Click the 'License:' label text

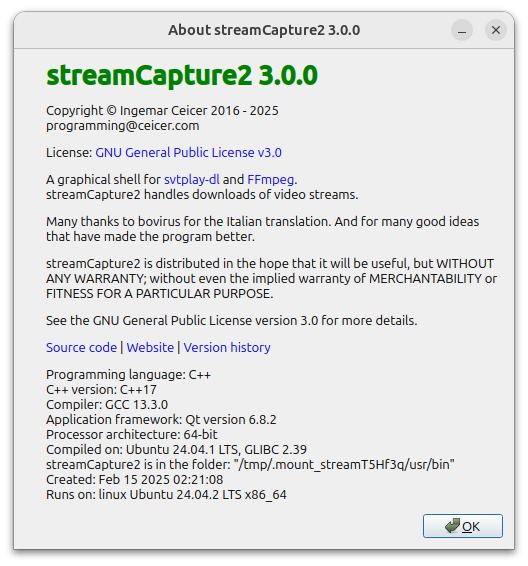(69, 153)
